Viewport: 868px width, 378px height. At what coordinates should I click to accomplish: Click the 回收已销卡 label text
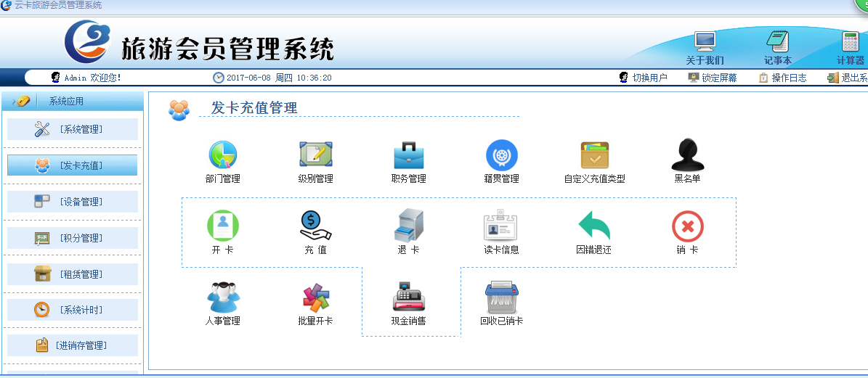(x=501, y=321)
